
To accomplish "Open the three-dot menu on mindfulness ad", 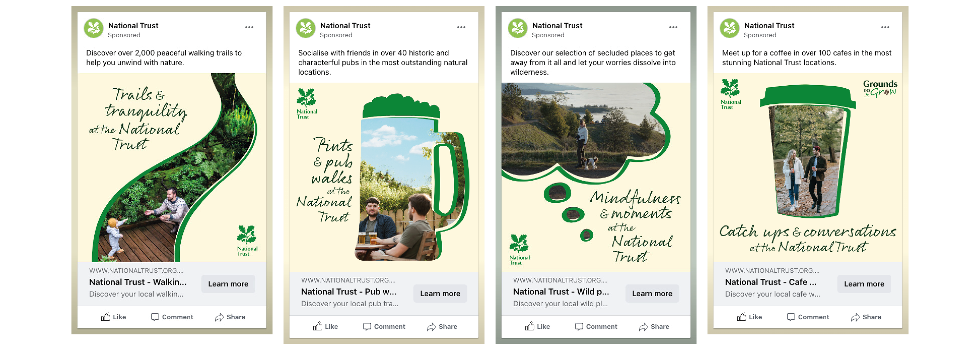I will (x=673, y=27).
